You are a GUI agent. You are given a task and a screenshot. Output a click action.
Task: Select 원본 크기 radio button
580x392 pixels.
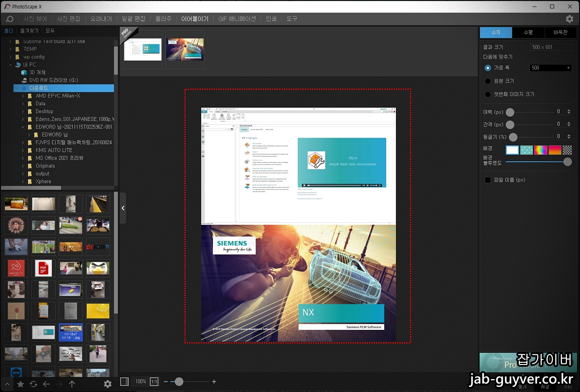(488, 81)
